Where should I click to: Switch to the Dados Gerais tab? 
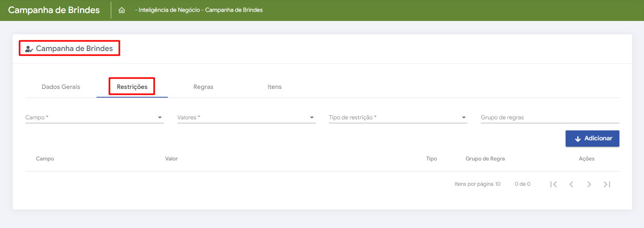coord(61,87)
